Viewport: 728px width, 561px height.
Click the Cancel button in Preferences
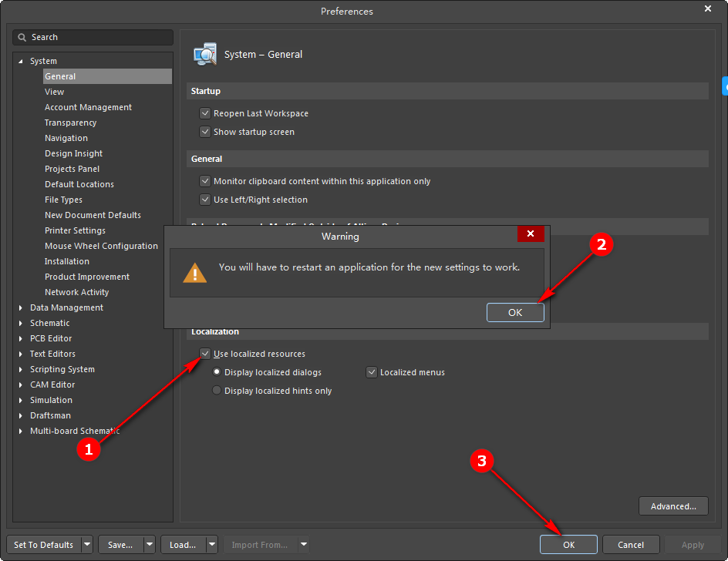(631, 544)
